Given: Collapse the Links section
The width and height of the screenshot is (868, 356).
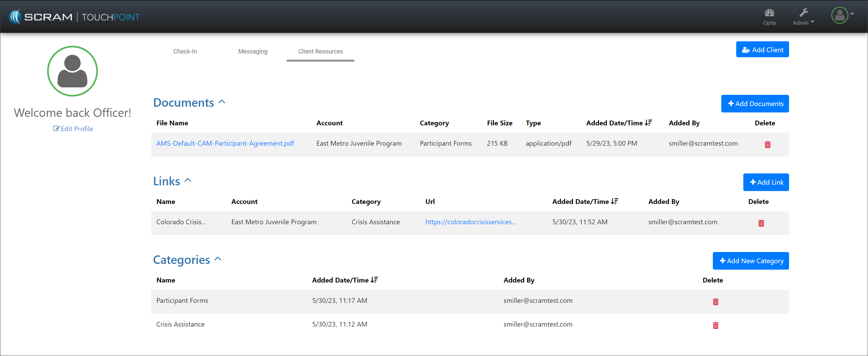Looking at the screenshot, I should (x=188, y=181).
